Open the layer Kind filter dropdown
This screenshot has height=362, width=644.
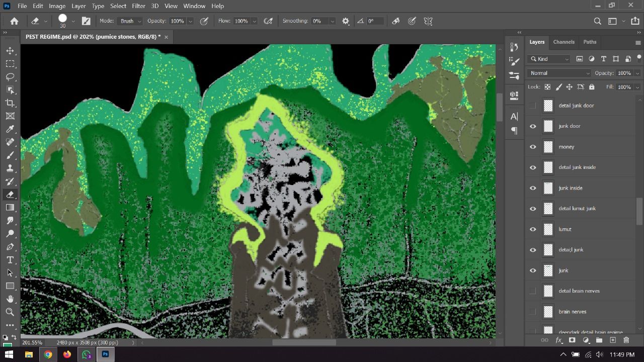[x=549, y=59]
